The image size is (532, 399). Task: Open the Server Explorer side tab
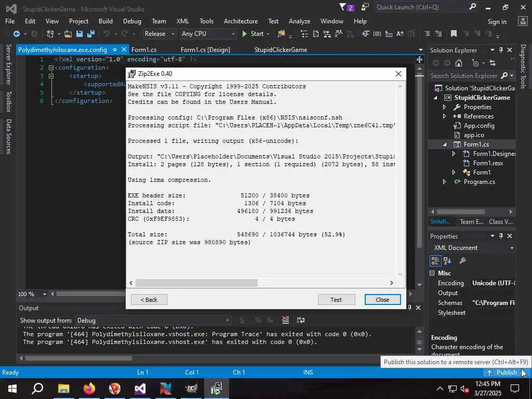click(x=9, y=64)
